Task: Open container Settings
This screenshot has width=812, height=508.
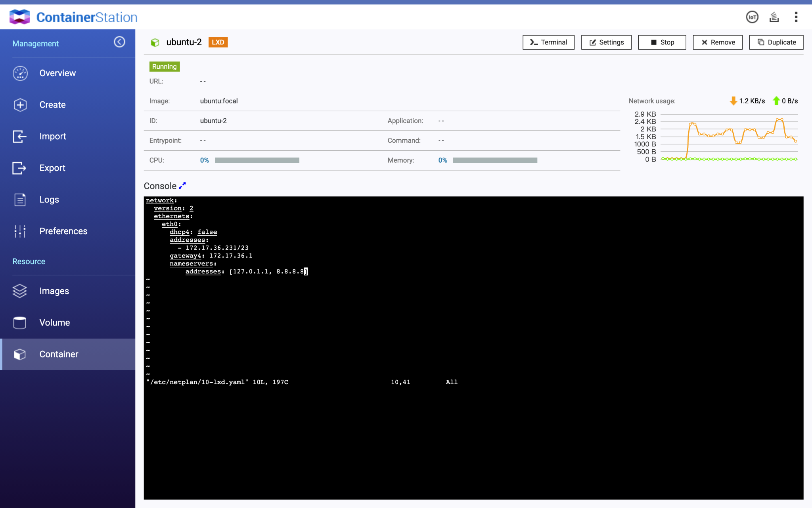Action: click(606, 42)
